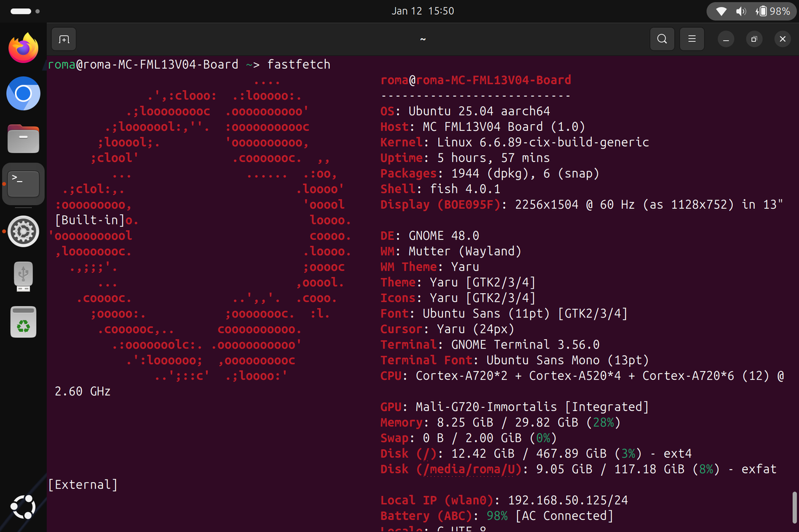This screenshot has height=532, width=799.
Task: Click the battery 98% indicator
Action: 772,11
